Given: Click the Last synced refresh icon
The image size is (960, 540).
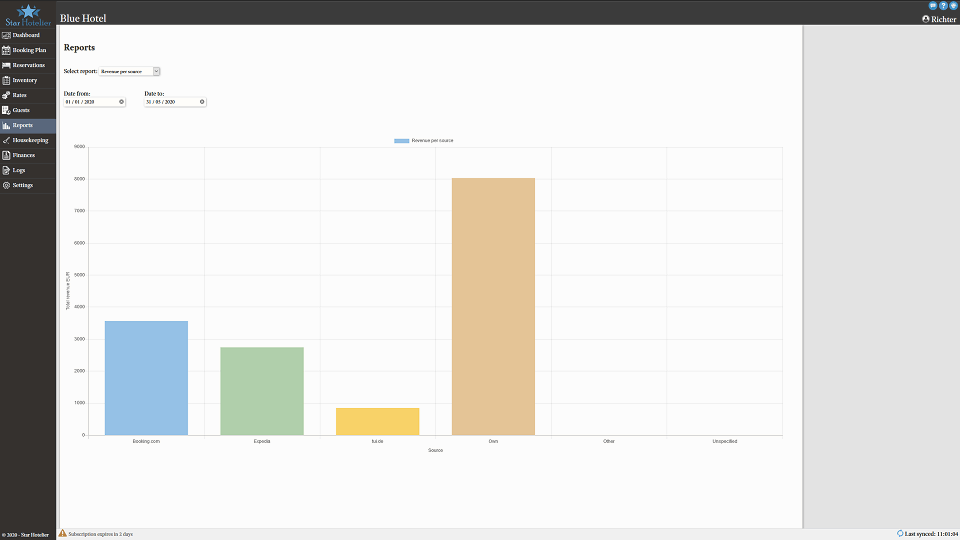Looking at the screenshot, I should (900, 534).
